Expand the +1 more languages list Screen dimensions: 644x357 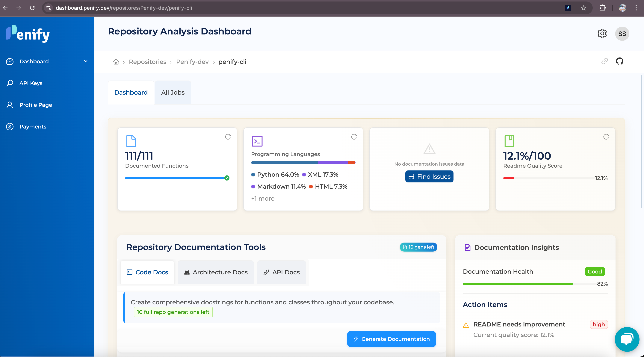coord(262,198)
